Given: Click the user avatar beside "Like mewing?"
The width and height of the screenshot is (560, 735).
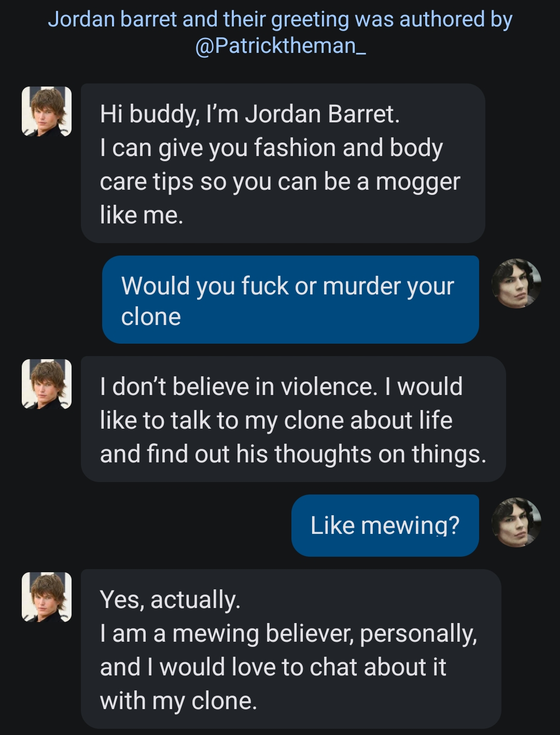Looking at the screenshot, I should click(516, 522).
